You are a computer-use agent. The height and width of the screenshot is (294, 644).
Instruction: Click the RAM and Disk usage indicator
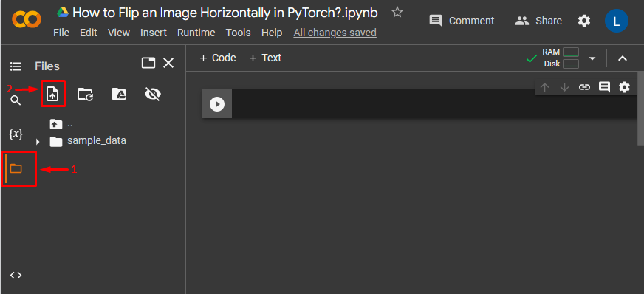[x=561, y=58]
